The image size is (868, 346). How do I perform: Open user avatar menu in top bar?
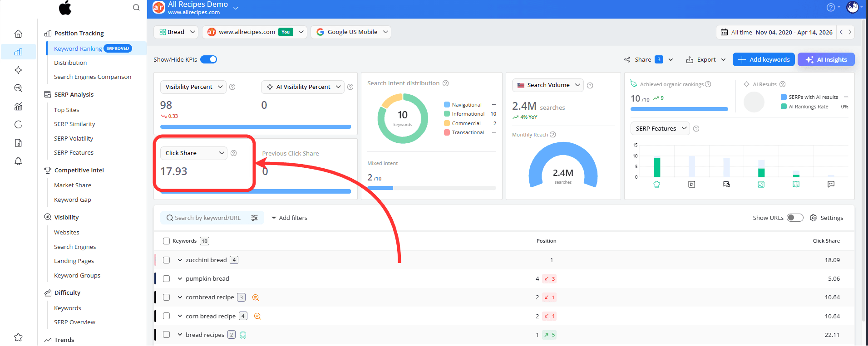852,7
